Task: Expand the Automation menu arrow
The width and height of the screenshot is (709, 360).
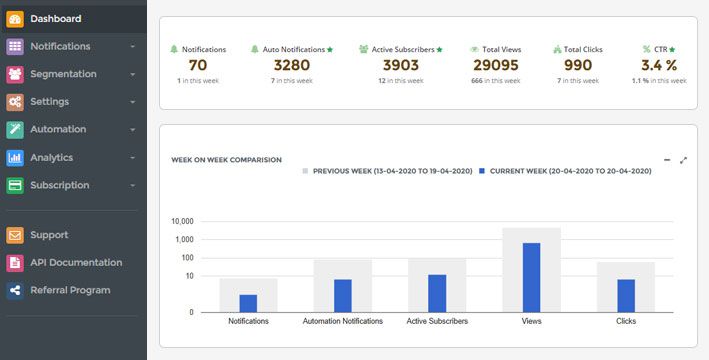Action: click(132, 130)
